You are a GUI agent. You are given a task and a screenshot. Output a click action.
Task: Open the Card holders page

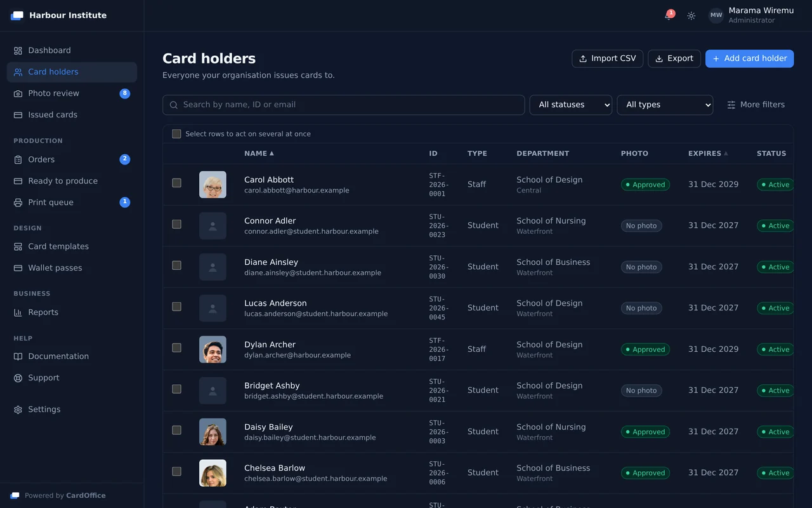pos(72,72)
